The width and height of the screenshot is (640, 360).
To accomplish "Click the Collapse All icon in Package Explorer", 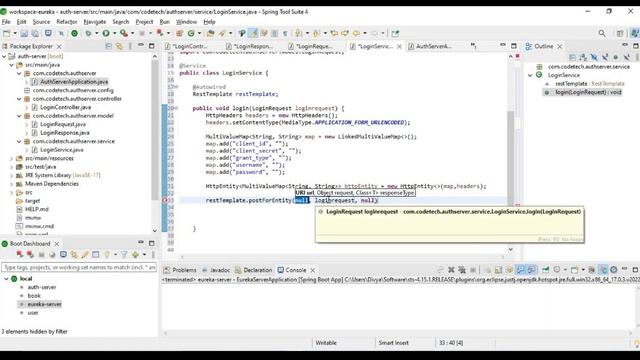I will [109, 46].
